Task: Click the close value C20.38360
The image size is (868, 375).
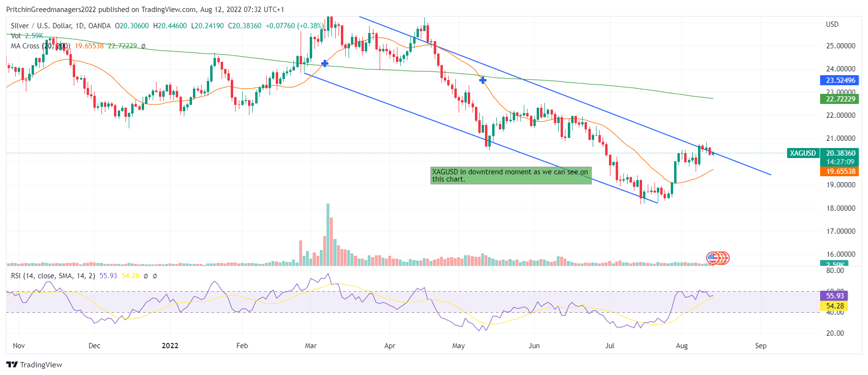Action: pyautogui.click(x=245, y=26)
